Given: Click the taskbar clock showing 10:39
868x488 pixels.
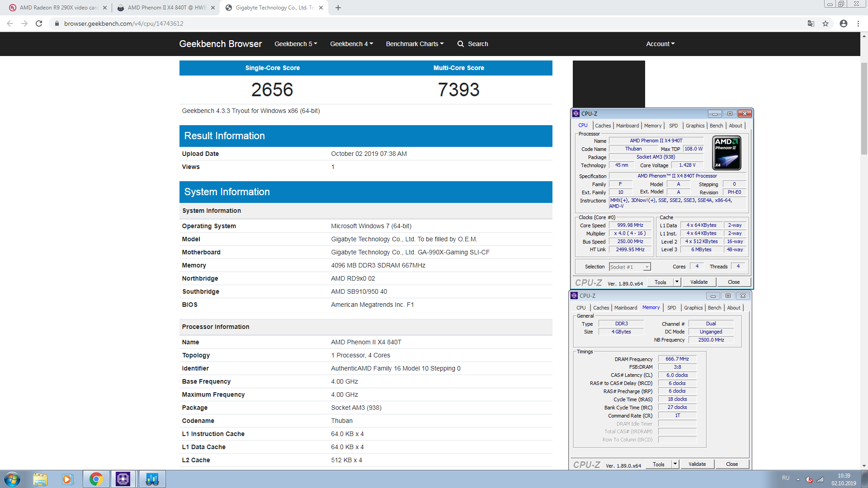Looking at the screenshot, I should (844, 479).
